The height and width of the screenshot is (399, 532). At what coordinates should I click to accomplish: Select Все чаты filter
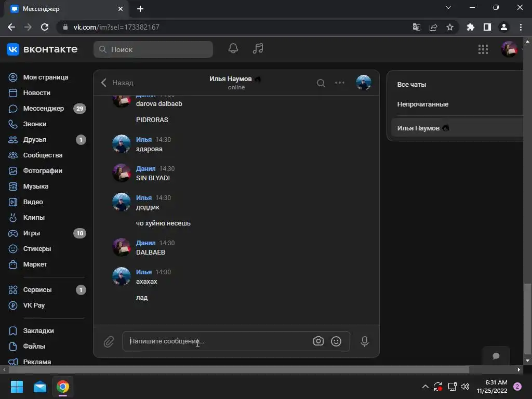click(411, 85)
